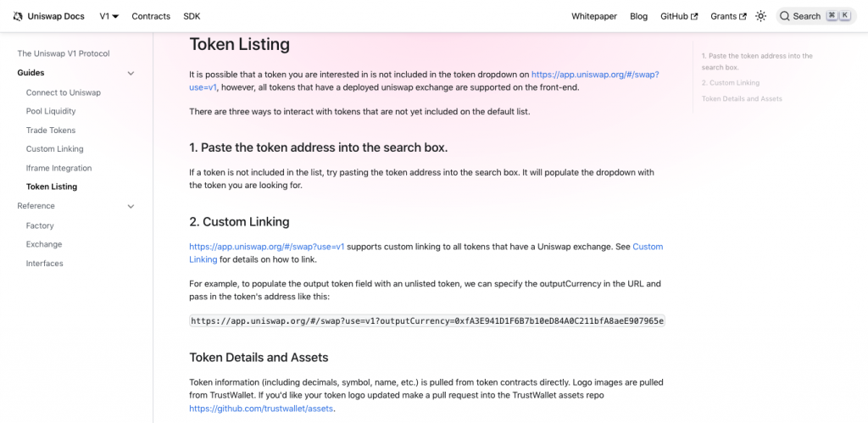
Task: Open Iframe Integration guide
Action: (x=58, y=168)
